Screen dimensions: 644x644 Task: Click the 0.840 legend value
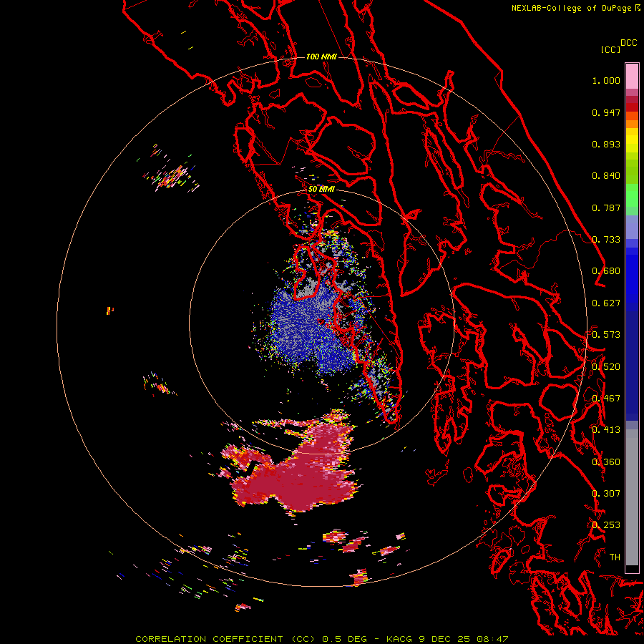606,176
